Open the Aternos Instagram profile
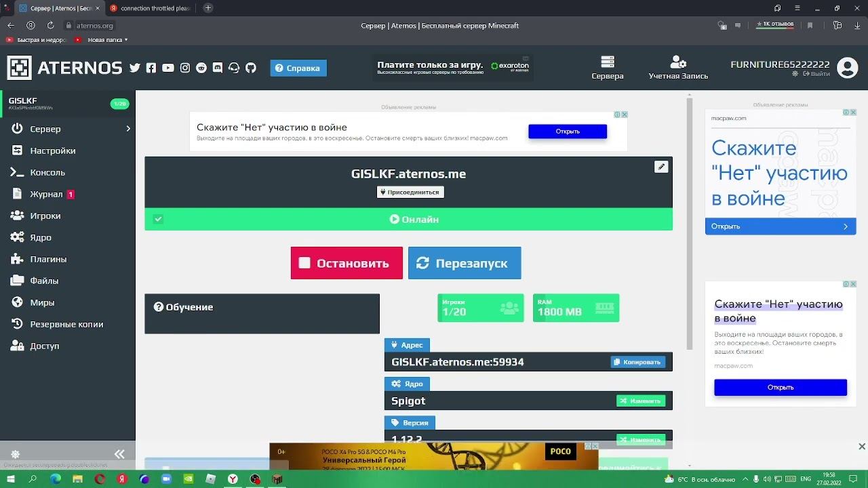 pos(185,68)
